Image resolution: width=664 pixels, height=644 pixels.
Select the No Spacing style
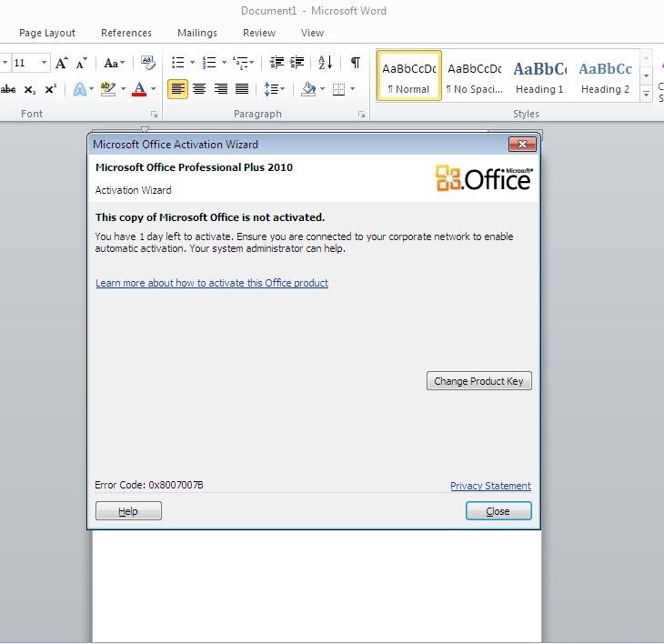[474, 76]
